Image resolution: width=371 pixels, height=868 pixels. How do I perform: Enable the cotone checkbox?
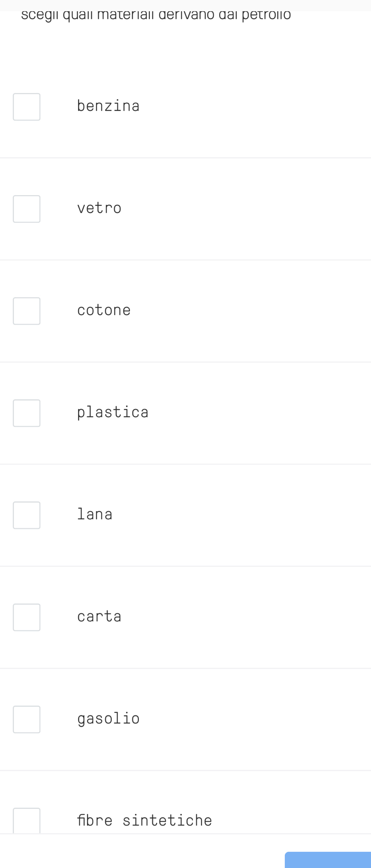click(x=27, y=311)
